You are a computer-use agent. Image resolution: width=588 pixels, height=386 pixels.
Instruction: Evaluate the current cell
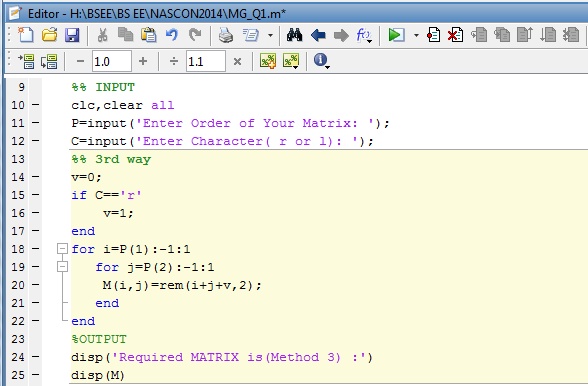coord(26,61)
